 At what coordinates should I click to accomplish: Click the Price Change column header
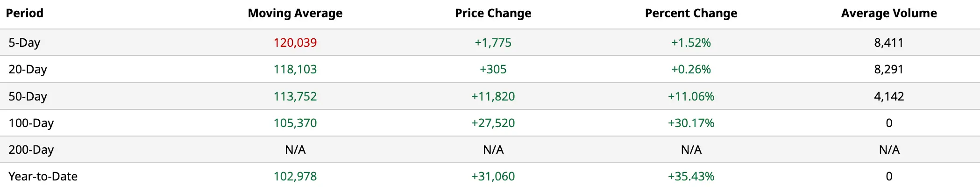click(x=493, y=13)
